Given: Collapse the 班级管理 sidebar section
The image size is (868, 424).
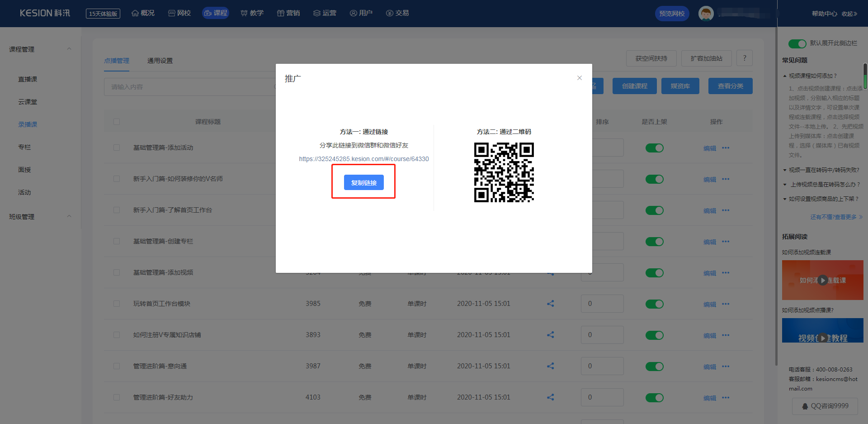Looking at the screenshot, I should pyautogui.click(x=69, y=216).
